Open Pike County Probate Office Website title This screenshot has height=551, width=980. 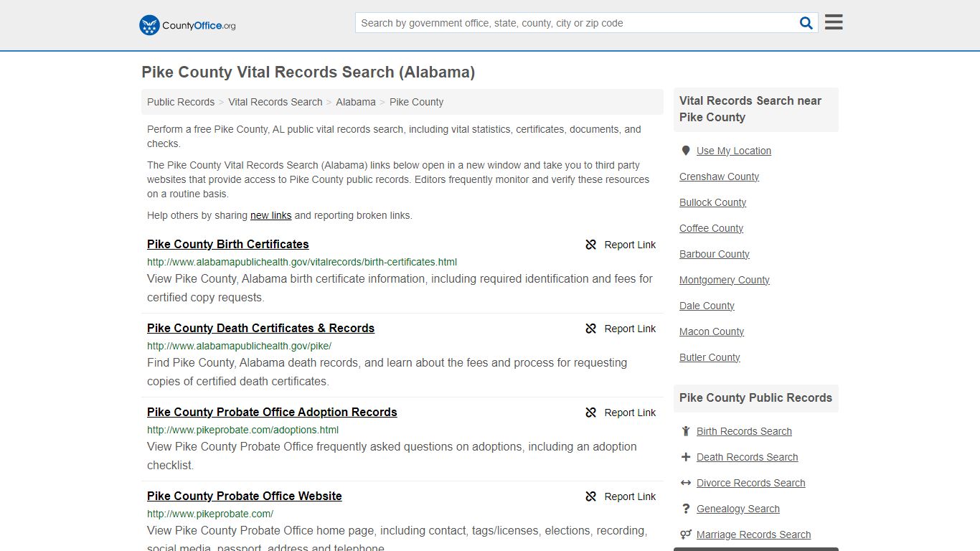(x=245, y=496)
